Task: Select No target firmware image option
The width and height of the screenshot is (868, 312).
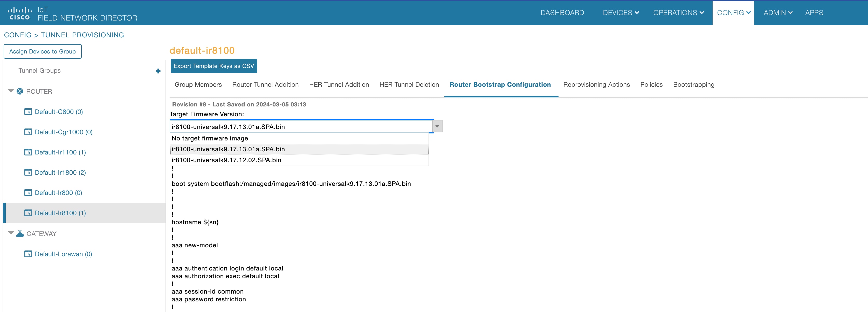Action: (299, 138)
